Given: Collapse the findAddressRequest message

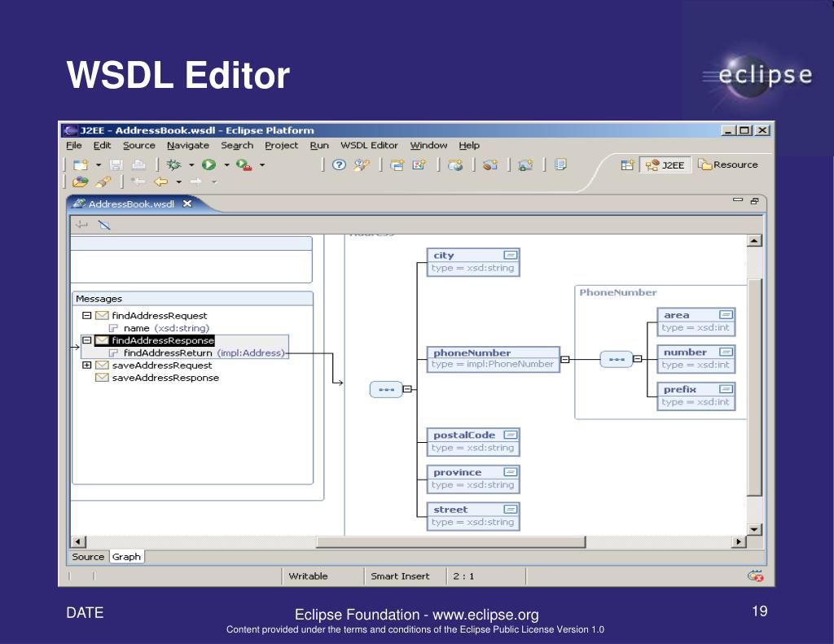Looking at the screenshot, I should [86, 315].
